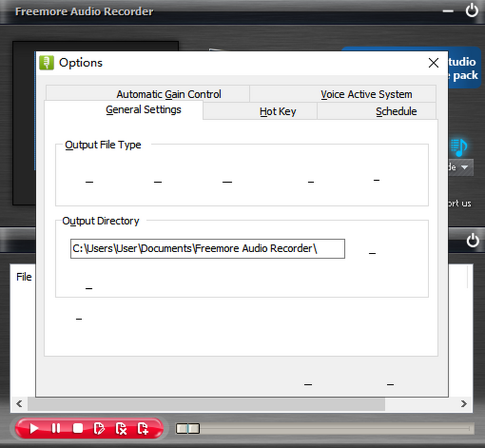The height and width of the screenshot is (448, 485).
Task: Click the power icon above the file list
Action: [x=472, y=241]
